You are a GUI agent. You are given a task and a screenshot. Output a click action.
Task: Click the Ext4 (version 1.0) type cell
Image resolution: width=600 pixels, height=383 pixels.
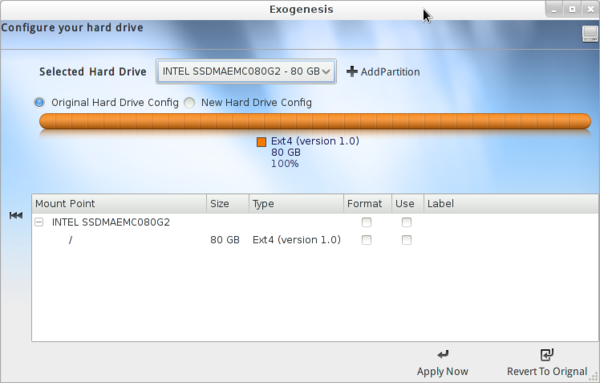pos(297,240)
